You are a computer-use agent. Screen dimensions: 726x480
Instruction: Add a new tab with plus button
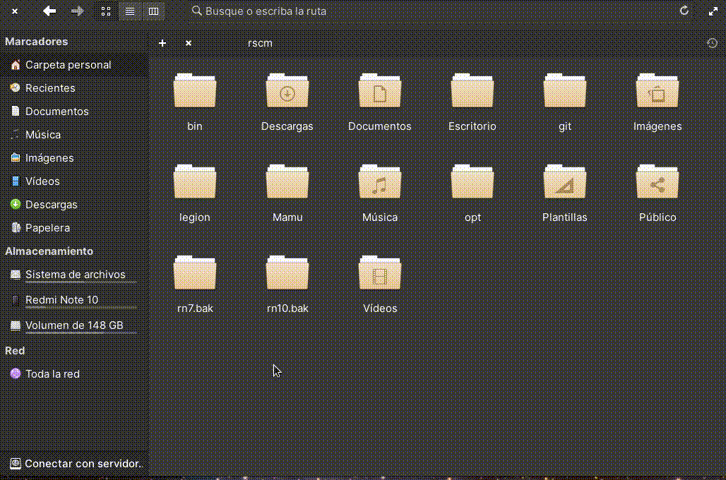coord(162,43)
